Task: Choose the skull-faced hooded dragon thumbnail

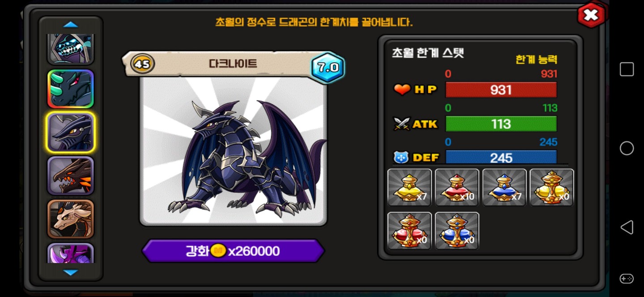Action: (x=71, y=49)
